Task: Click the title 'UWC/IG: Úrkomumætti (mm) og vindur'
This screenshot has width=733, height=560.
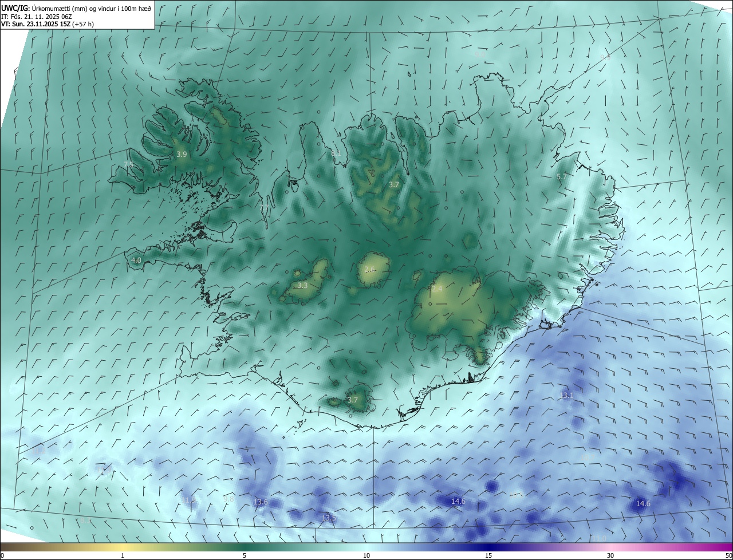Action: click(77, 7)
